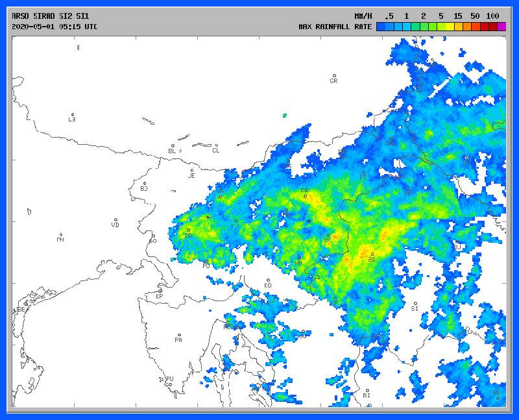519x420 pixels.
Task: Select the PA marker on the peninsula
Action: point(178,334)
